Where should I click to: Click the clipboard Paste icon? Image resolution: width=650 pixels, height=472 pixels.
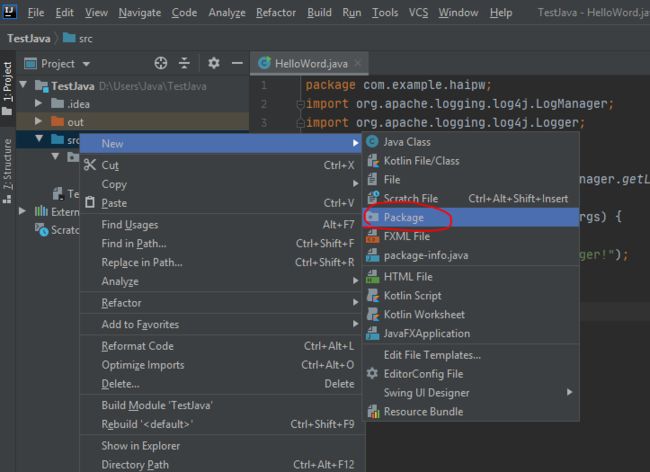[x=90, y=203]
